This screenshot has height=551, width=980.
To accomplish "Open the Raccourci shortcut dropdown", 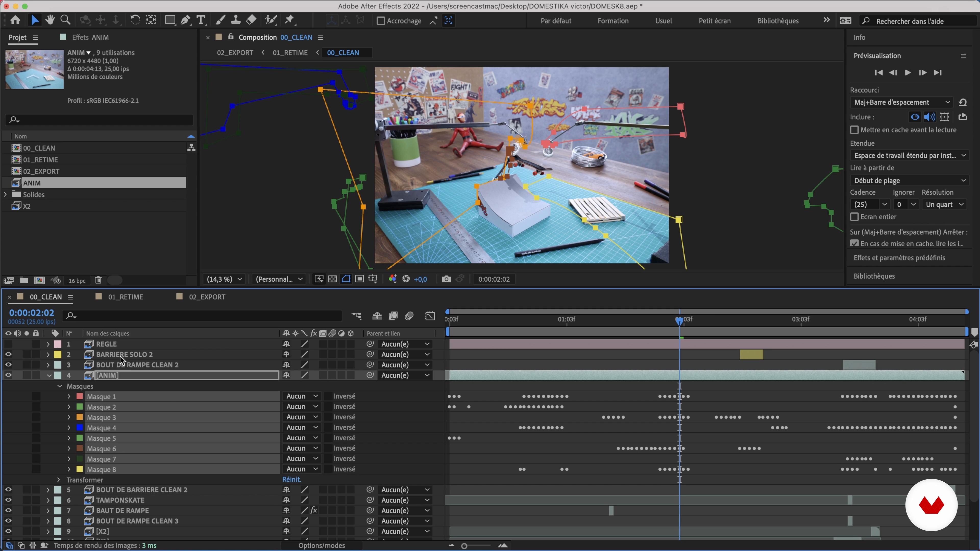I will (902, 102).
